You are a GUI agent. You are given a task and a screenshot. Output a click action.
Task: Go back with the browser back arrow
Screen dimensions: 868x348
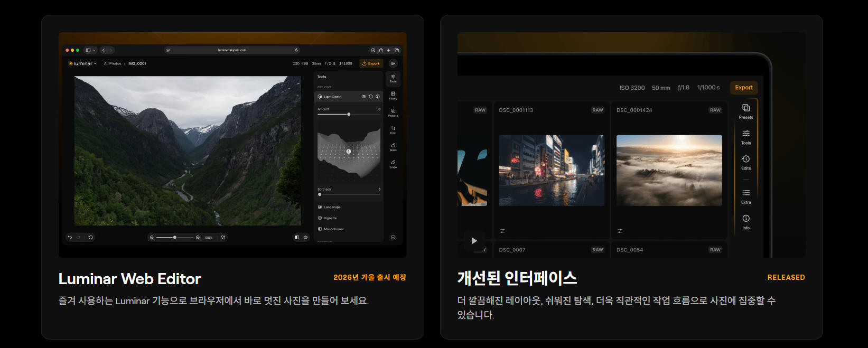(x=104, y=50)
